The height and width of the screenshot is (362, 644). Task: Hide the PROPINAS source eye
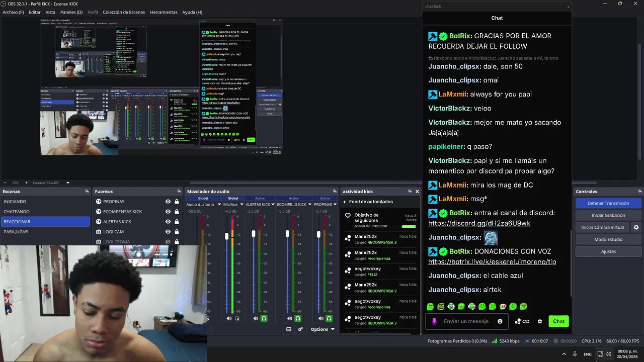pos(168,202)
